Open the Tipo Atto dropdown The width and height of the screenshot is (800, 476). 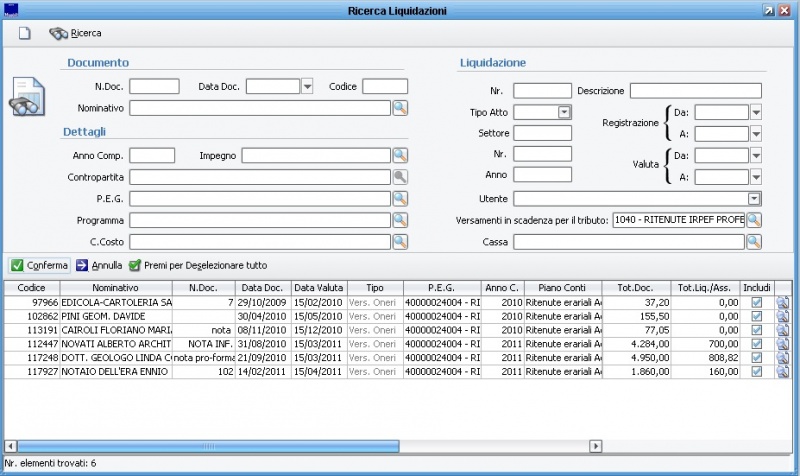tap(564, 113)
